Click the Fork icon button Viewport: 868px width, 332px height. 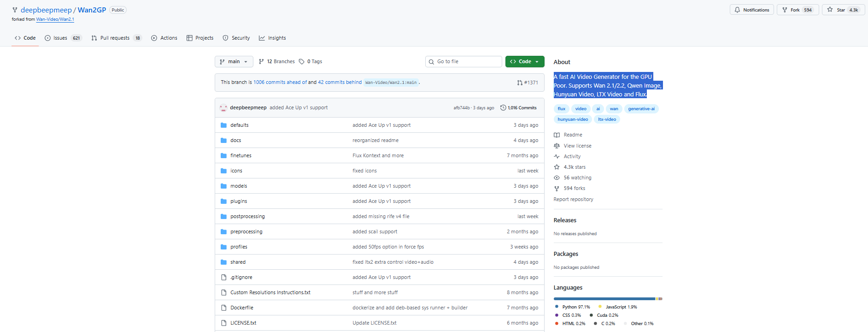(x=785, y=10)
